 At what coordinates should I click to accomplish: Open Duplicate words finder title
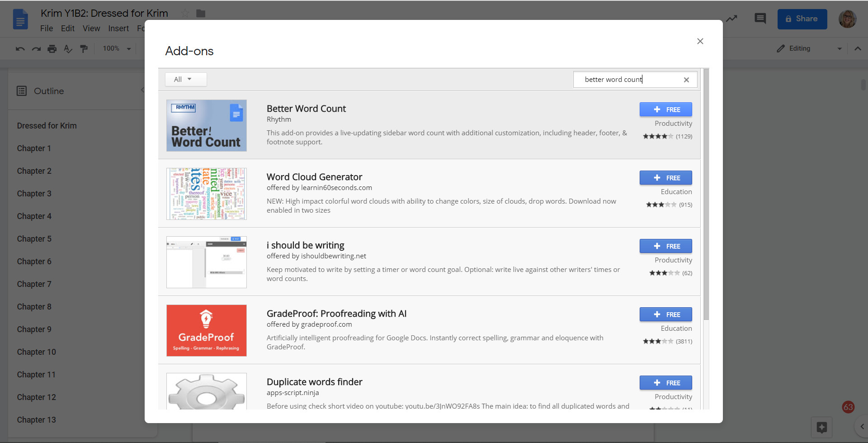(314, 382)
